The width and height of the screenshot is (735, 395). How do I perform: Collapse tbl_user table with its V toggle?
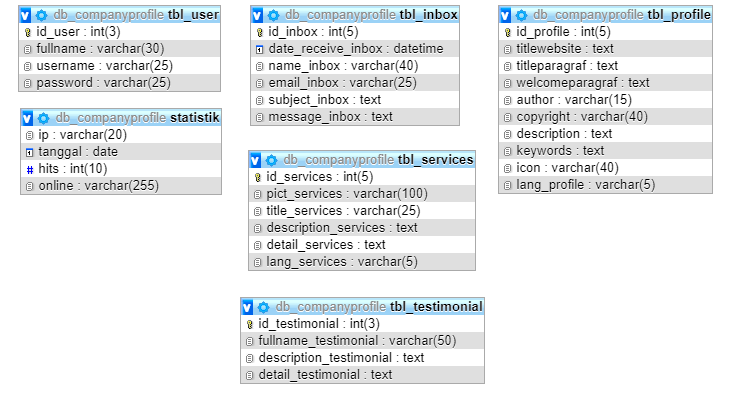click(25, 15)
